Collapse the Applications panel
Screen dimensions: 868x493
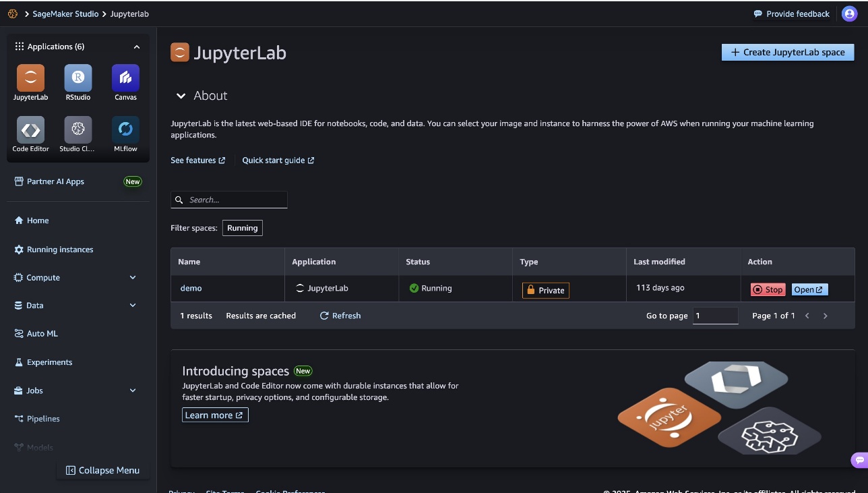pyautogui.click(x=137, y=47)
